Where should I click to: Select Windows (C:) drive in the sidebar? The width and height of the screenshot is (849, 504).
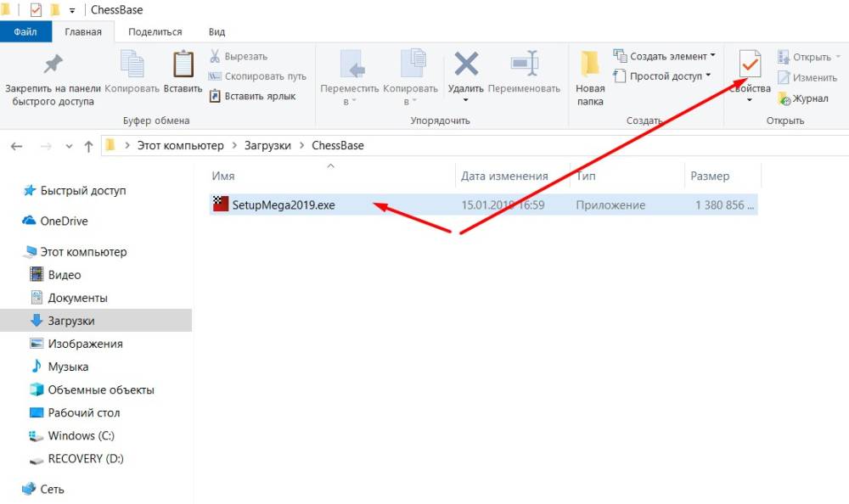point(81,435)
